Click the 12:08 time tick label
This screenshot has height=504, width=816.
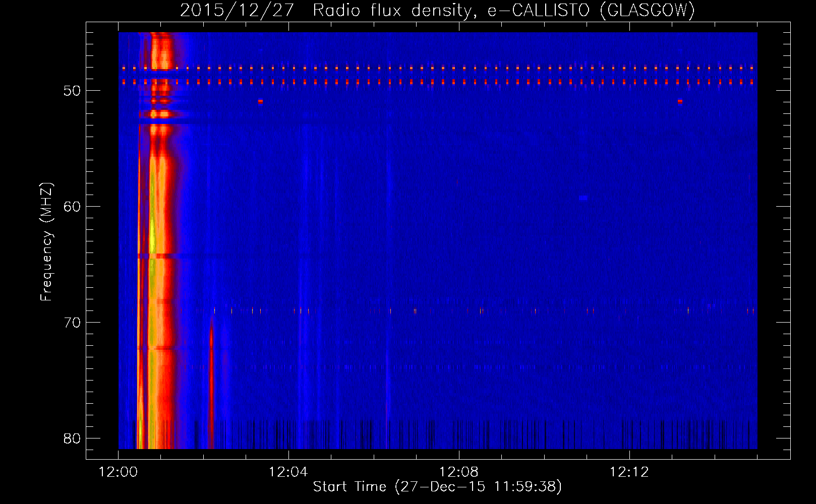tap(459, 472)
